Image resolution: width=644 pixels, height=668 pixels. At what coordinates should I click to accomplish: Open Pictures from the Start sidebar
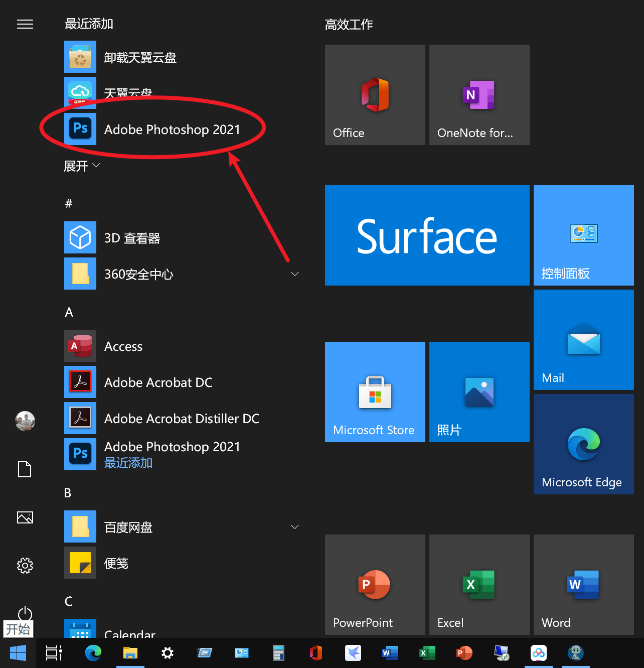25,517
